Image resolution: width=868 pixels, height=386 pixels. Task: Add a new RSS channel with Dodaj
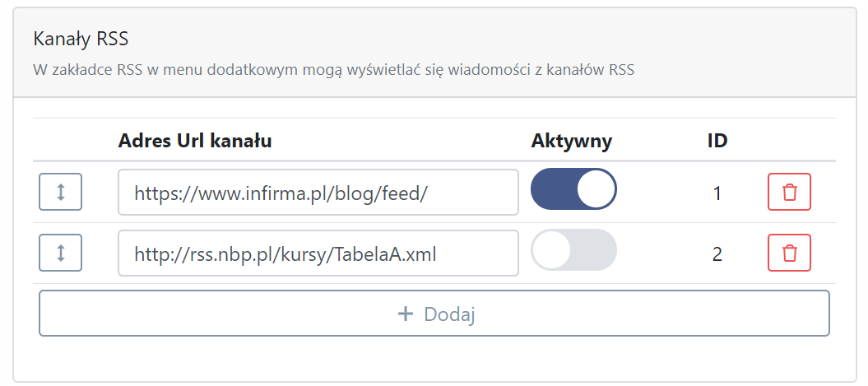click(x=434, y=314)
